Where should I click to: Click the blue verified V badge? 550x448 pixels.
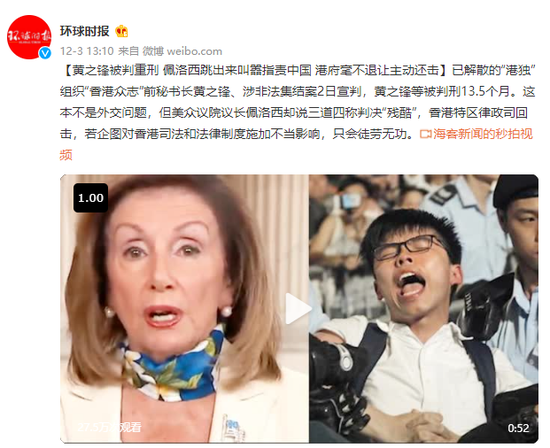tap(45, 53)
